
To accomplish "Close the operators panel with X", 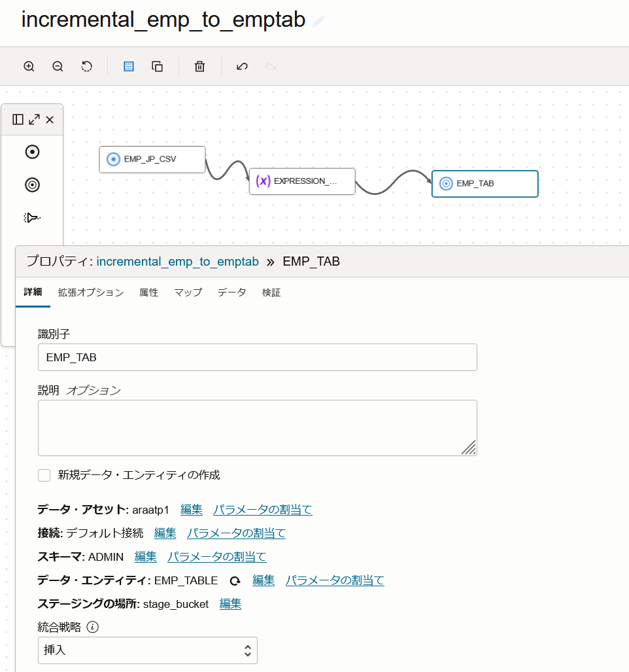I will tap(50, 120).
